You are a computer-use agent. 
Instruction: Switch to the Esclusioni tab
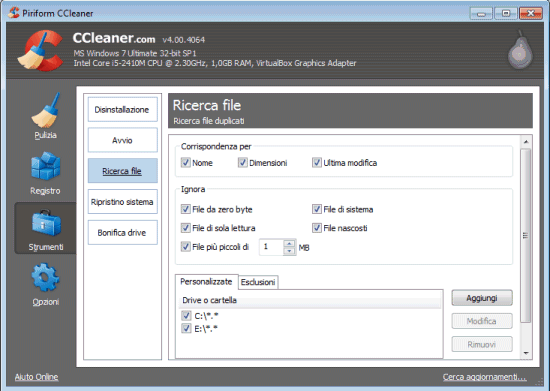click(x=258, y=282)
